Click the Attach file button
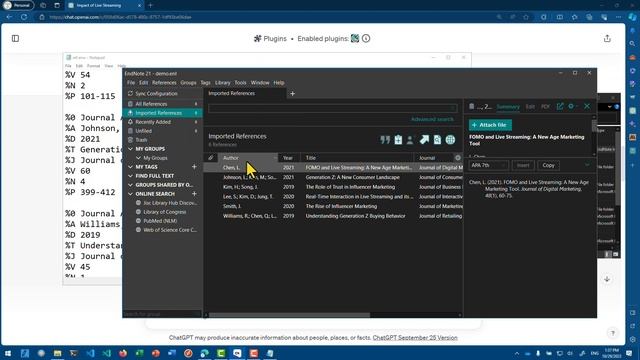This screenshot has width=640, height=360. (x=490, y=125)
